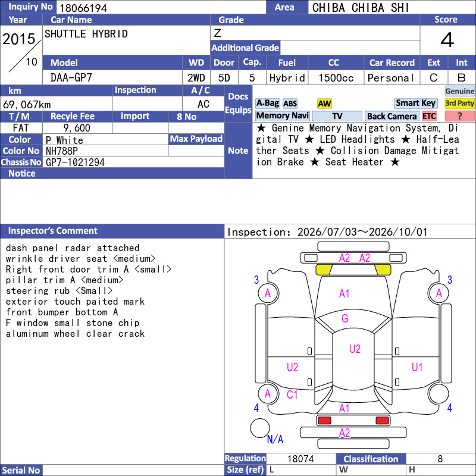This screenshot has width=476, height=476.
Task: Select the Notice header bar
Action: (x=112, y=173)
